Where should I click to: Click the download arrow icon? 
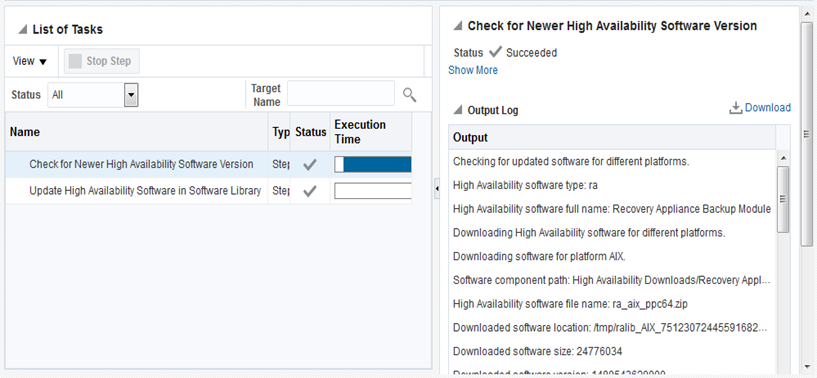click(x=735, y=108)
